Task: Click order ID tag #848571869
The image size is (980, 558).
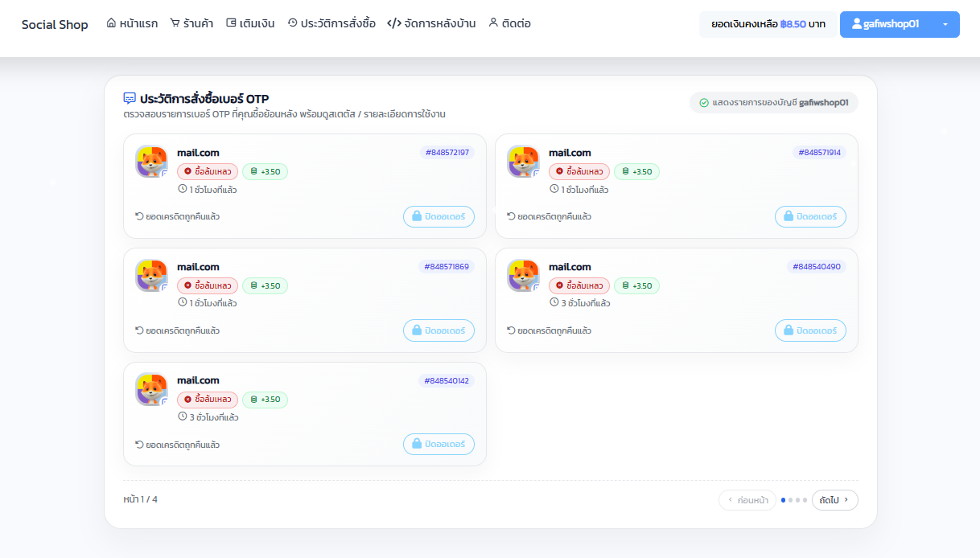Action: point(447,267)
